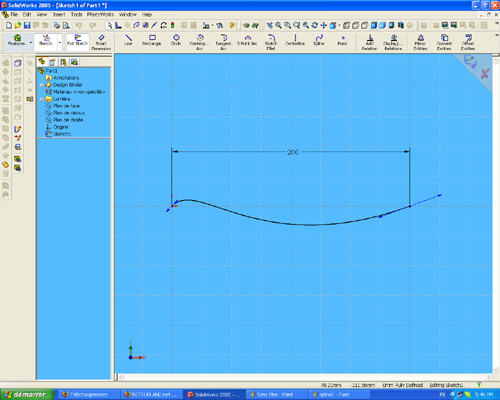Screen dimensions: 500x400
Task: Switch to PropertyManager tab
Action: click(52, 62)
